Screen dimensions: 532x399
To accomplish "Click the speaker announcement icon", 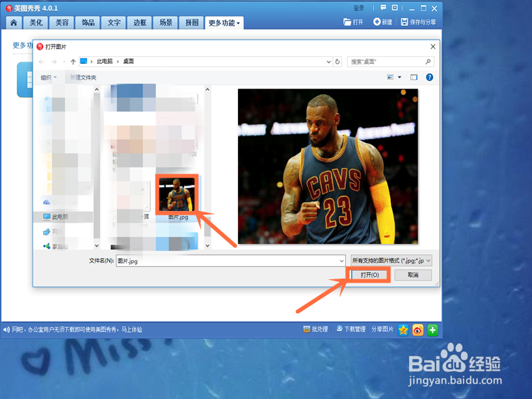I will coord(7,329).
